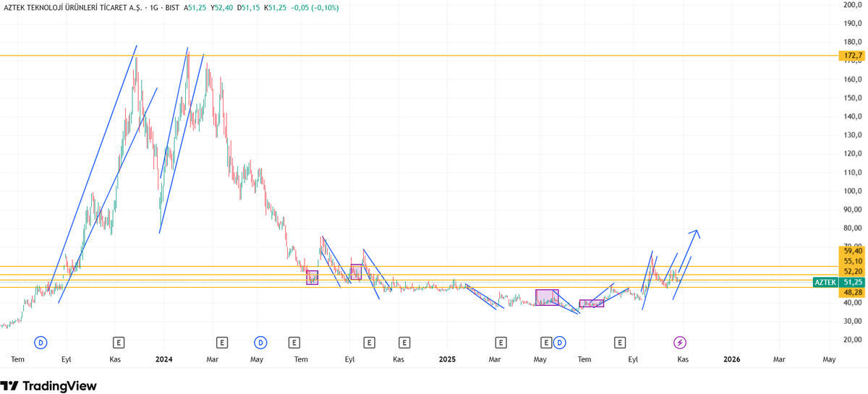
Task: Click the 100,0 price axis label
Action: point(853,191)
